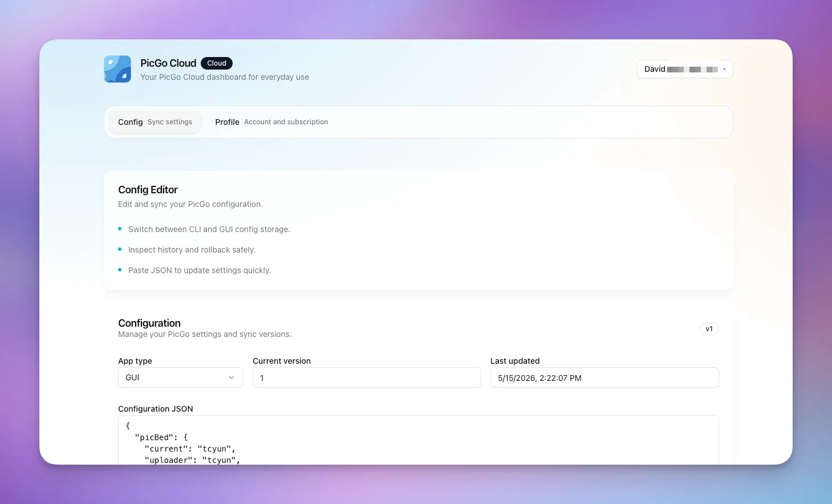Click 'Edit and sync your PicGo configuration.'

(190, 204)
